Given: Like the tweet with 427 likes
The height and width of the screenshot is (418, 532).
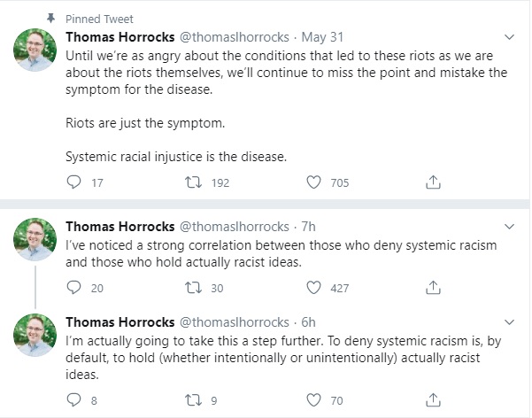Looking at the screenshot, I should (x=313, y=288).
